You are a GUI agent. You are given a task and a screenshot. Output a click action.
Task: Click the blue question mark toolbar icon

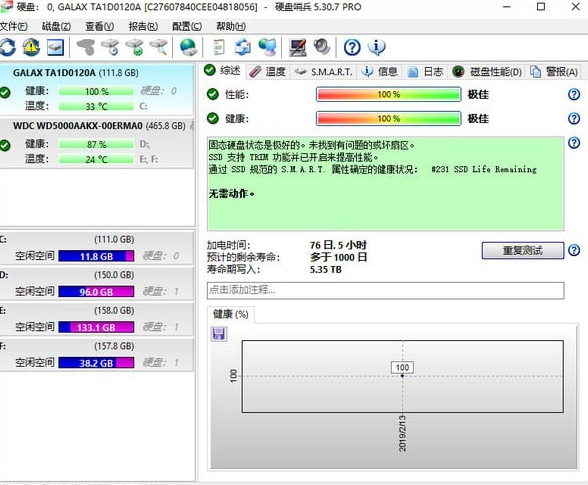pos(352,48)
